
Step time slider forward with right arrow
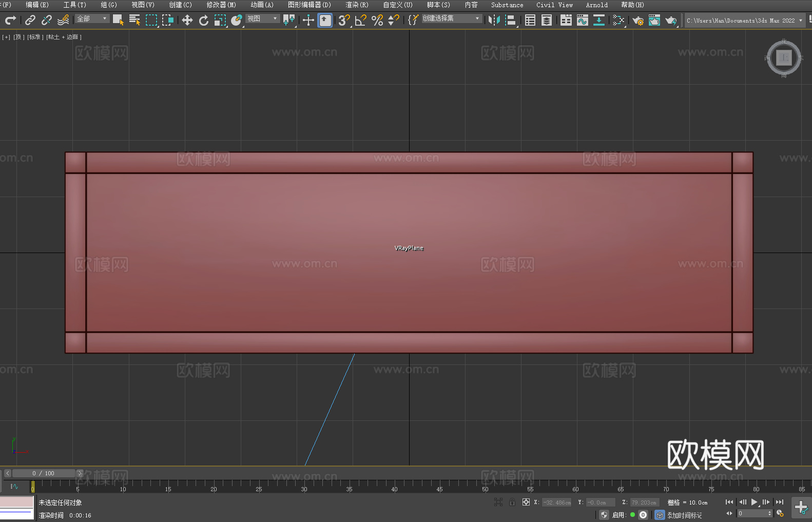coord(80,473)
